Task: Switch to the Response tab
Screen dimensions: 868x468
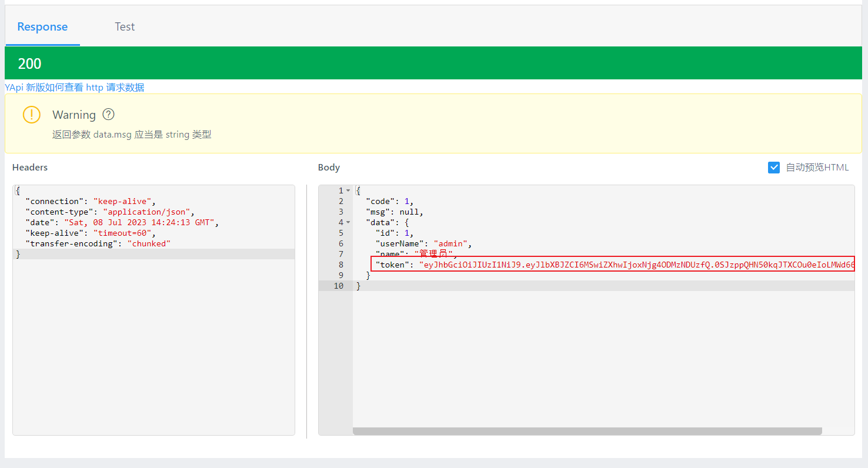Action: coord(42,26)
